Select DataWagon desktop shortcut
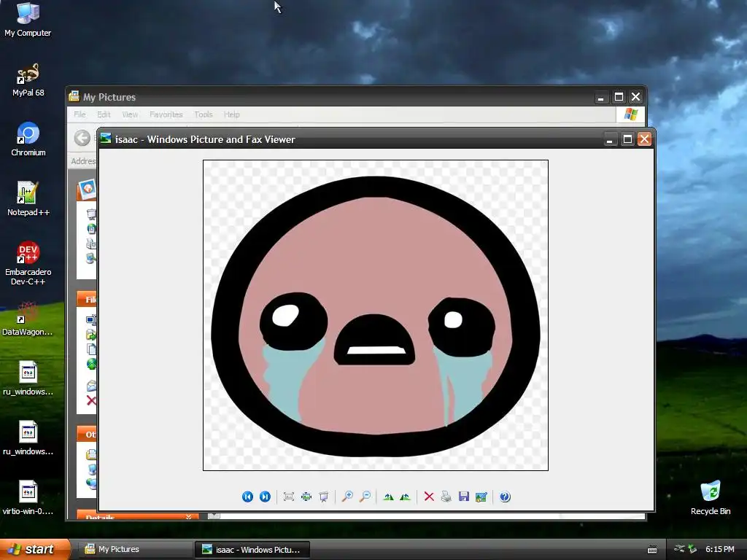The height and width of the screenshot is (560, 747). [x=28, y=319]
